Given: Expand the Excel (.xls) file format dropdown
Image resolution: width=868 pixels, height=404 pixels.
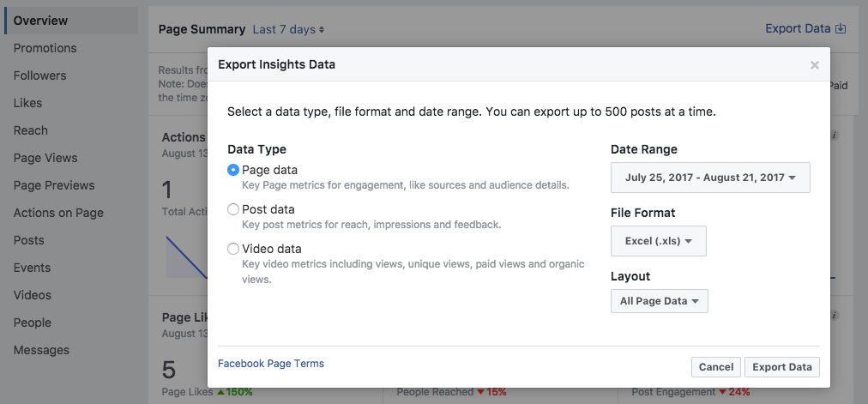Looking at the screenshot, I should click(x=658, y=241).
